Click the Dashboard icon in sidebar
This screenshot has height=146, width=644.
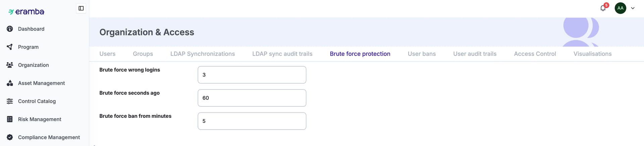pos(10,29)
